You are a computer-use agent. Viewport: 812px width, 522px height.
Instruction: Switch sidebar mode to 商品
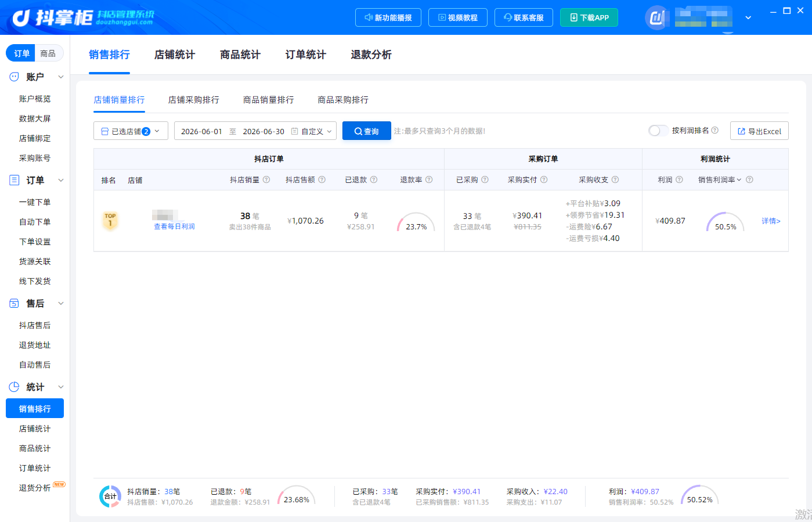48,53
